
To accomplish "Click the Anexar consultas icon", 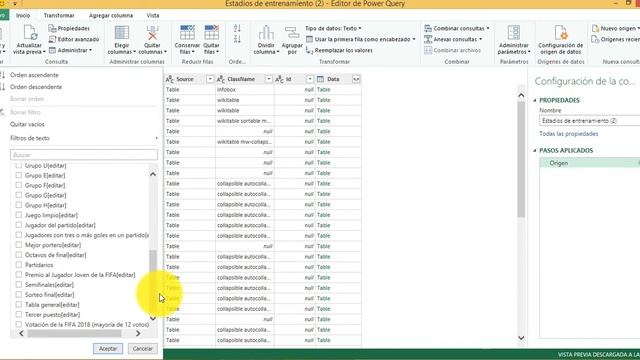I will pos(428,39).
